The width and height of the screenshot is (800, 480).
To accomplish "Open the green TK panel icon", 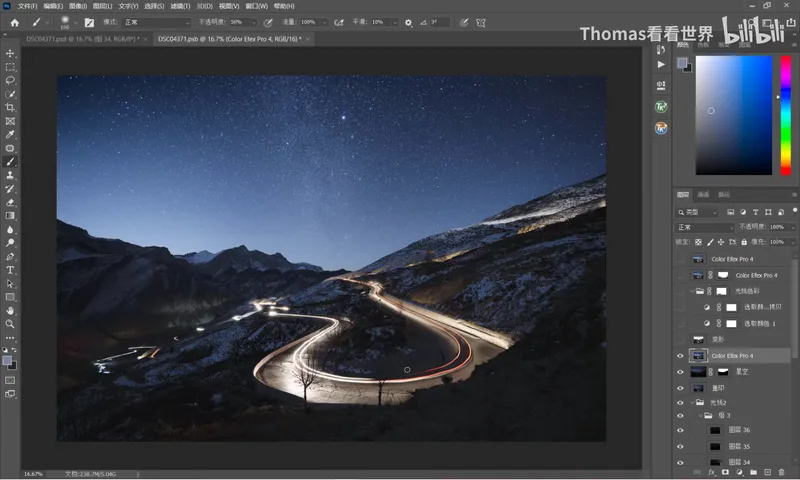I will tap(661, 107).
